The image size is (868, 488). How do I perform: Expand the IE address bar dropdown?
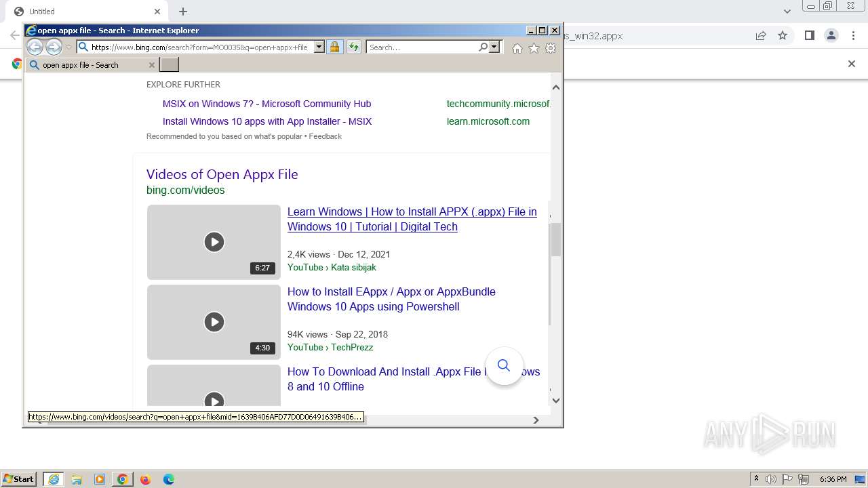point(319,47)
